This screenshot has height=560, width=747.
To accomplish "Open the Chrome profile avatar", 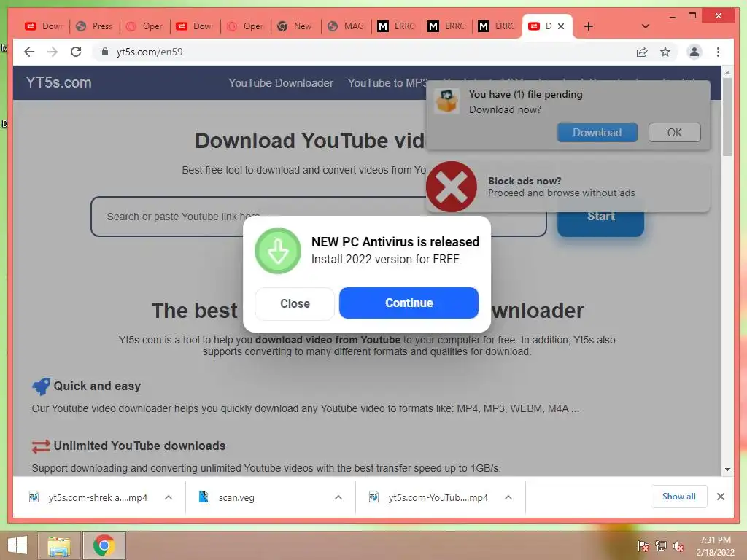I will 694,52.
